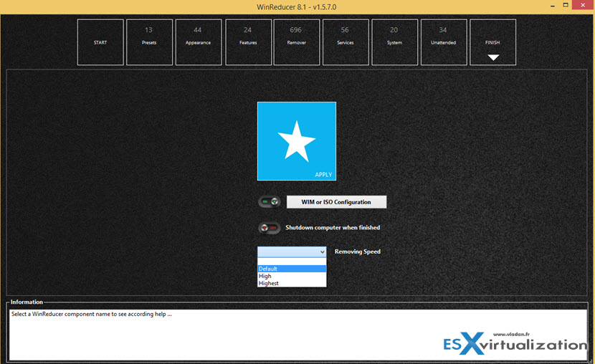This screenshot has height=364, width=595.
Task: Click the 'Removing Speed' label
Action: 358,252
